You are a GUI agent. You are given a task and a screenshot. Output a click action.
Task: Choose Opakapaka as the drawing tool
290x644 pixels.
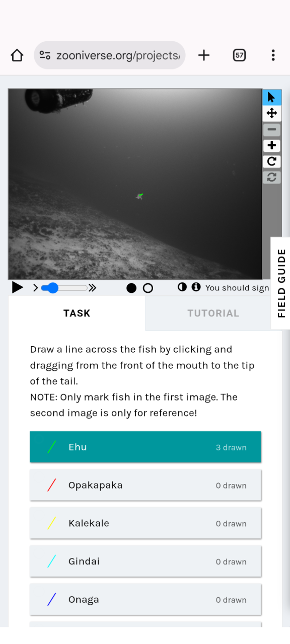click(146, 486)
